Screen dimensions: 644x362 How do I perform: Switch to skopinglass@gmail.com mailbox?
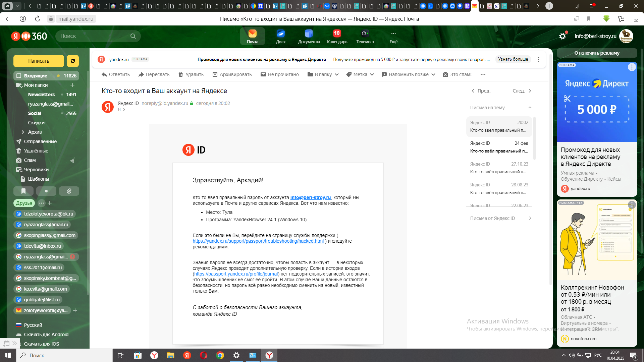(46, 235)
